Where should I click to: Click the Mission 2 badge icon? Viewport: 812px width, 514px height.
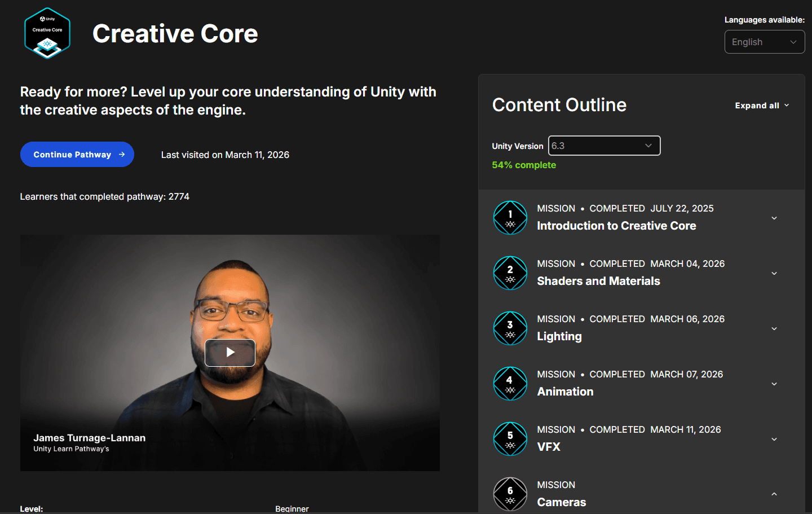[x=510, y=273]
